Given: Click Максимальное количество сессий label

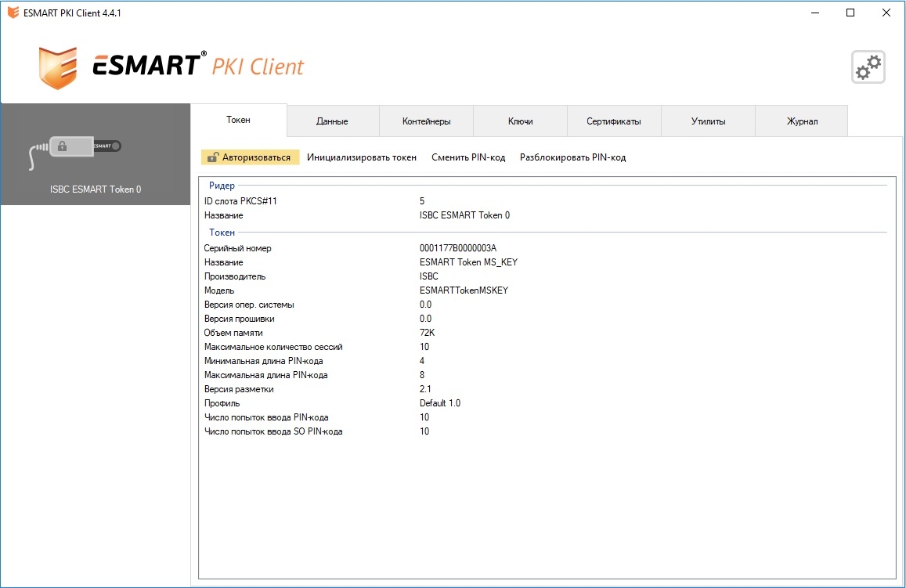Looking at the screenshot, I should pos(273,347).
